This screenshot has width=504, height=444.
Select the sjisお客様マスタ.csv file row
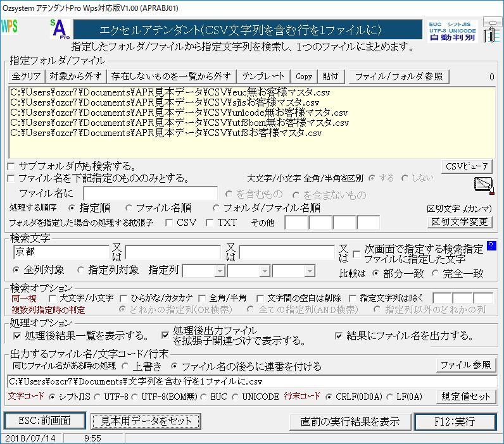point(165,102)
